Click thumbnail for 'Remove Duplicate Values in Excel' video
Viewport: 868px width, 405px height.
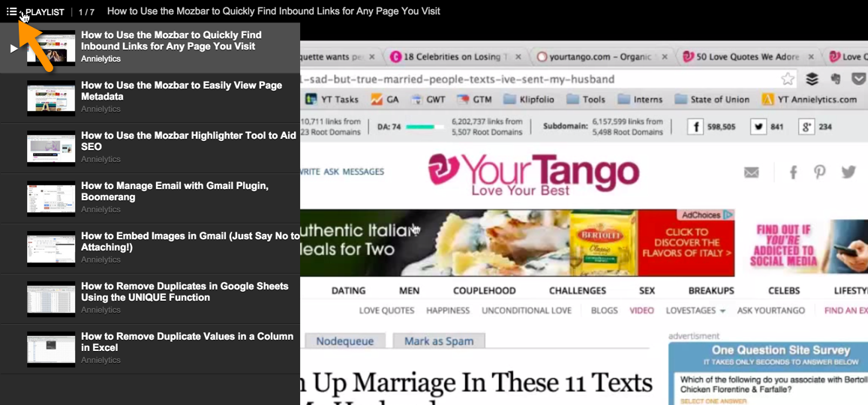[x=51, y=349]
